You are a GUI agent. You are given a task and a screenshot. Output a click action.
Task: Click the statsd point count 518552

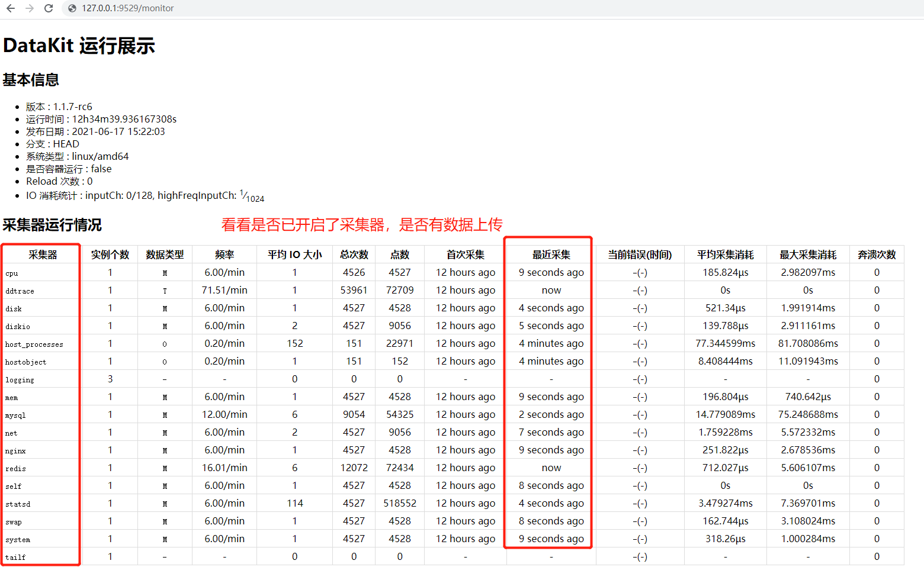[x=400, y=503]
